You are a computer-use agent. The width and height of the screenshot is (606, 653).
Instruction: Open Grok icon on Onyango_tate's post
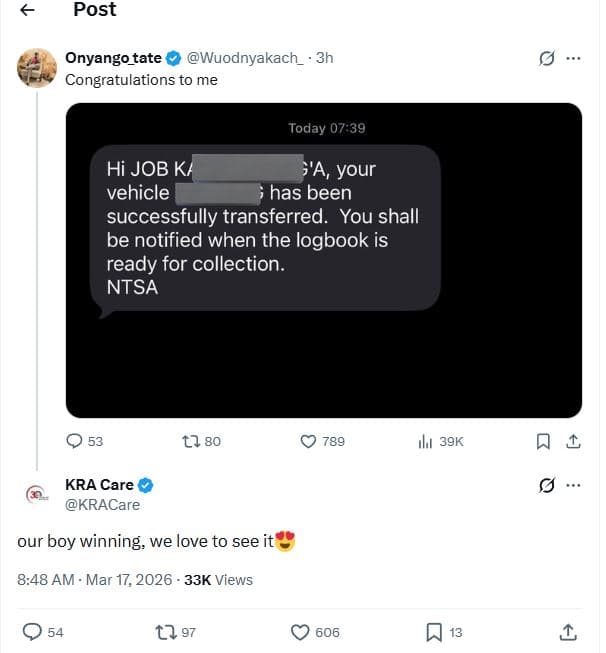click(547, 58)
